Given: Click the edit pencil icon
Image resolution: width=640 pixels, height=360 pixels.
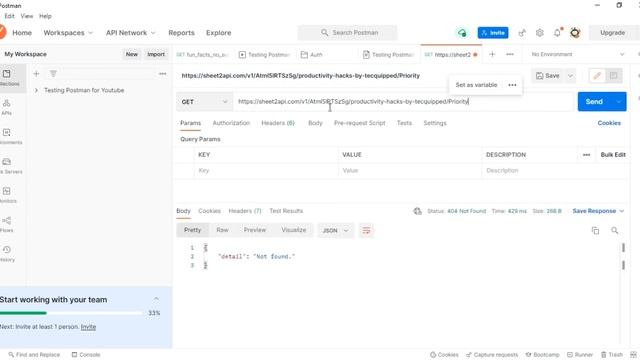Looking at the screenshot, I should pyautogui.click(x=597, y=76).
